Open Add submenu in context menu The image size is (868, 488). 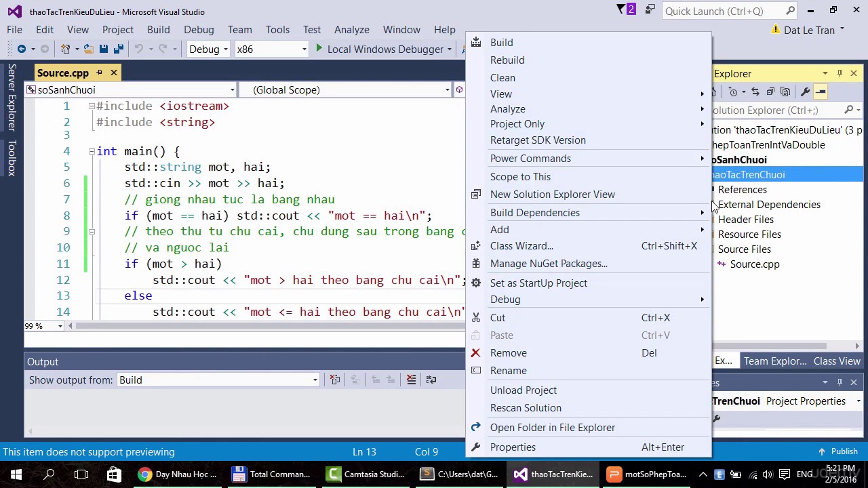pyautogui.click(x=589, y=229)
